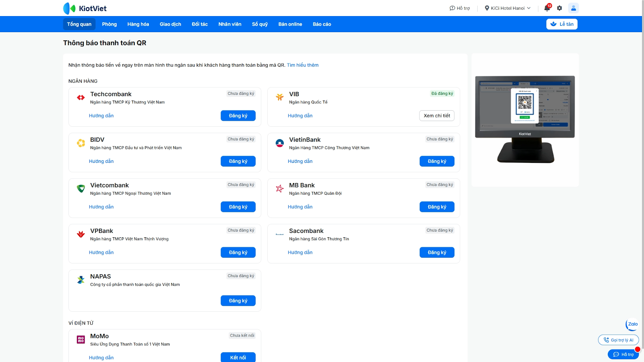Click the VietinBank logo icon

(280, 143)
